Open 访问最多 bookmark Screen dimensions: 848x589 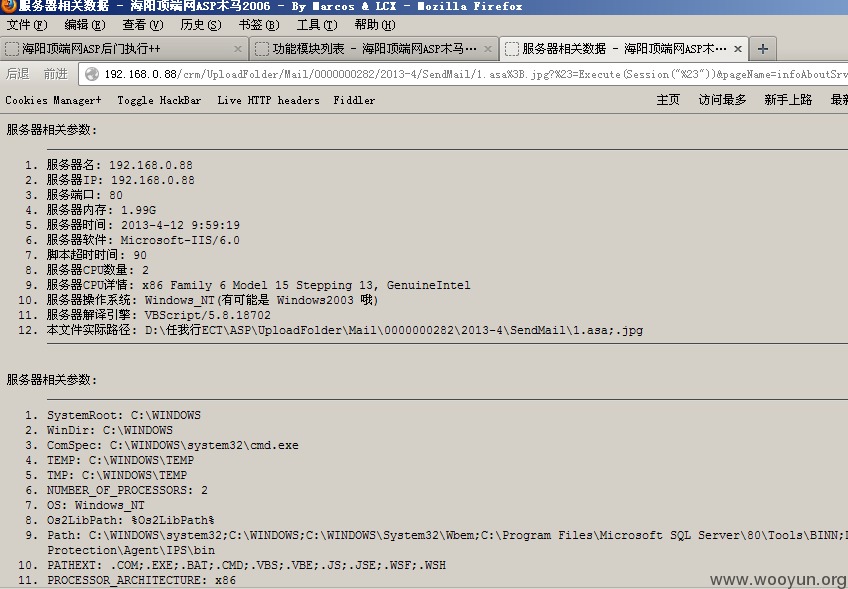[x=722, y=100]
